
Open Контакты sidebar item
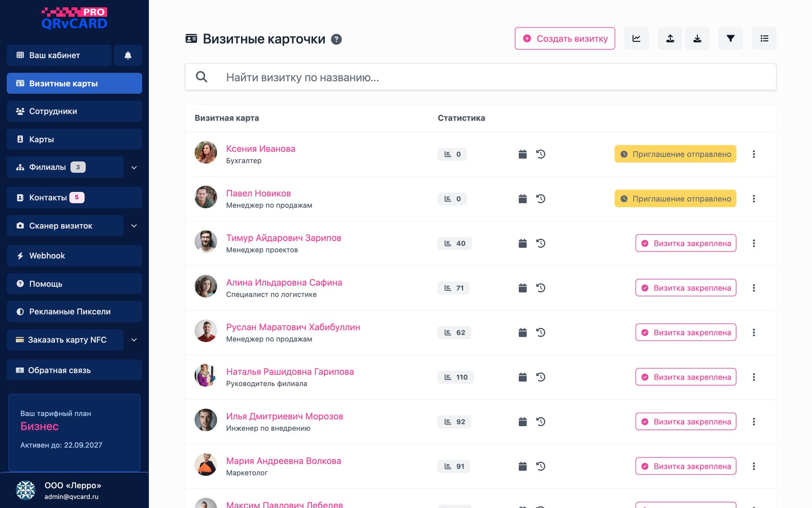click(74, 197)
